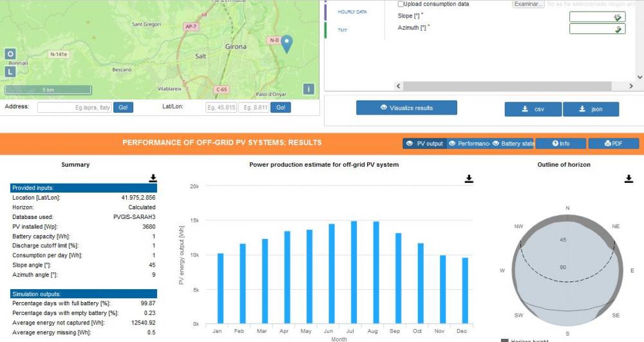The image size is (644, 342).
Task: Toggle the map 'O' layer button
Action: (10, 54)
